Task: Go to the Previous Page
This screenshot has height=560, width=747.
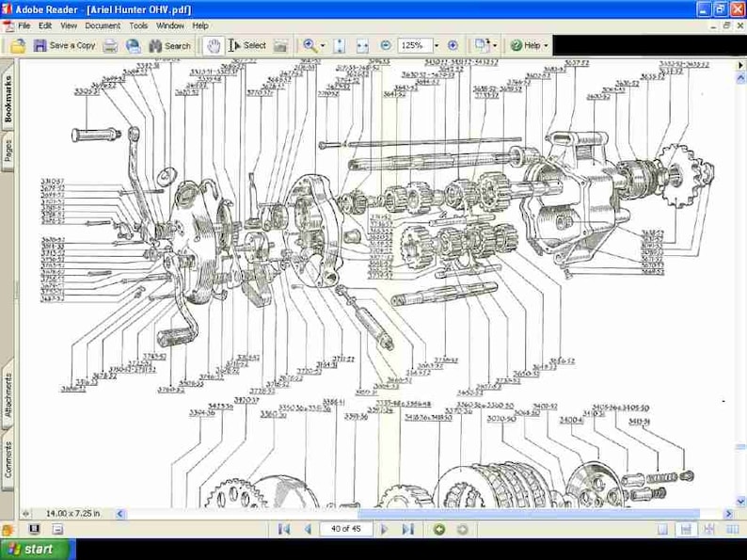Action: coord(308,529)
